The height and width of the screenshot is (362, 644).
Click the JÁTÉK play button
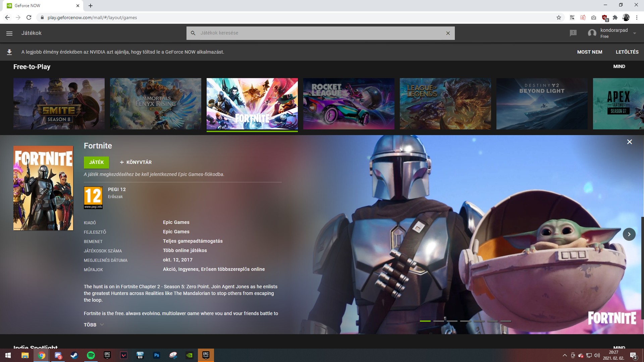96,162
